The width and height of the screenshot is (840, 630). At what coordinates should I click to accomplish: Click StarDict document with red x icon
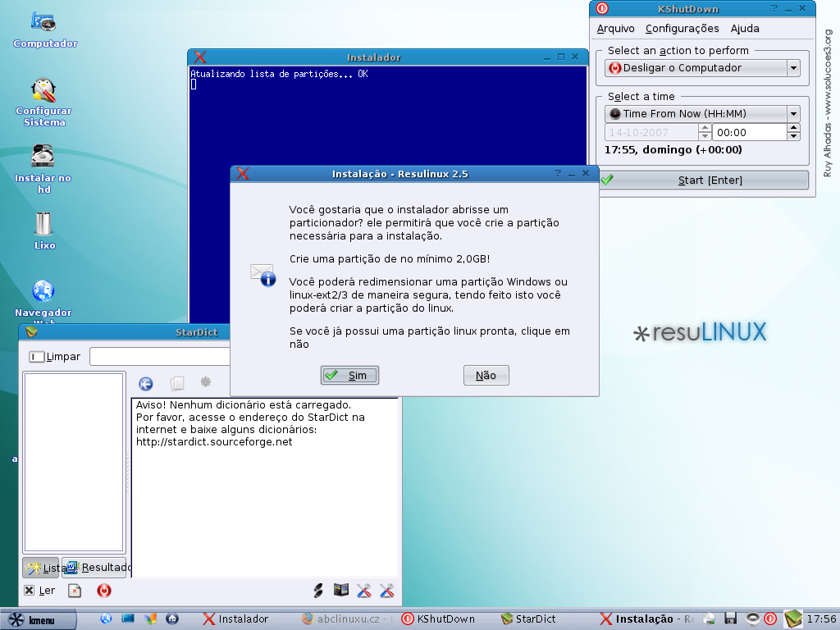(x=75, y=591)
